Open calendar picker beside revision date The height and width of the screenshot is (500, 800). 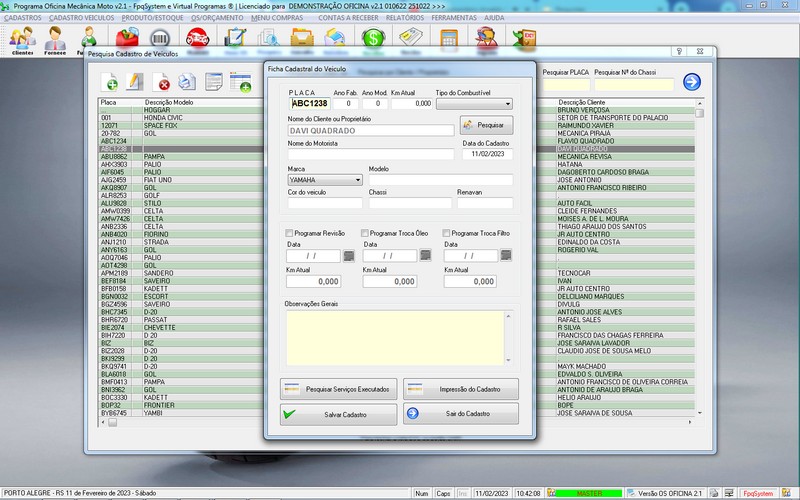(348, 256)
